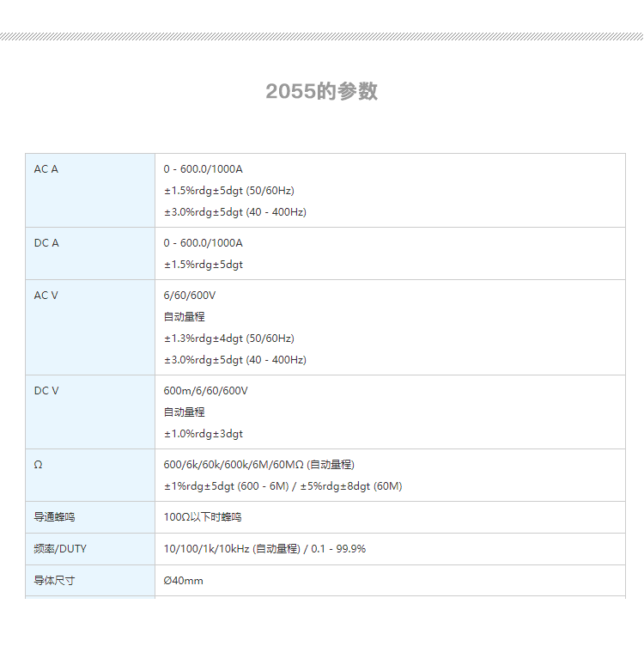Click the "Ø40mm" value
644x665 pixels.
(x=183, y=581)
